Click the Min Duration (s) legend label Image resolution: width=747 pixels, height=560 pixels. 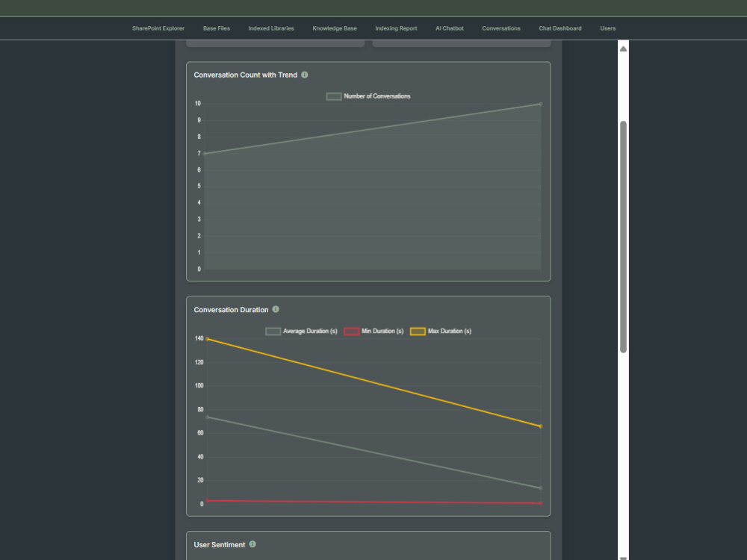pyautogui.click(x=382, y=331)
